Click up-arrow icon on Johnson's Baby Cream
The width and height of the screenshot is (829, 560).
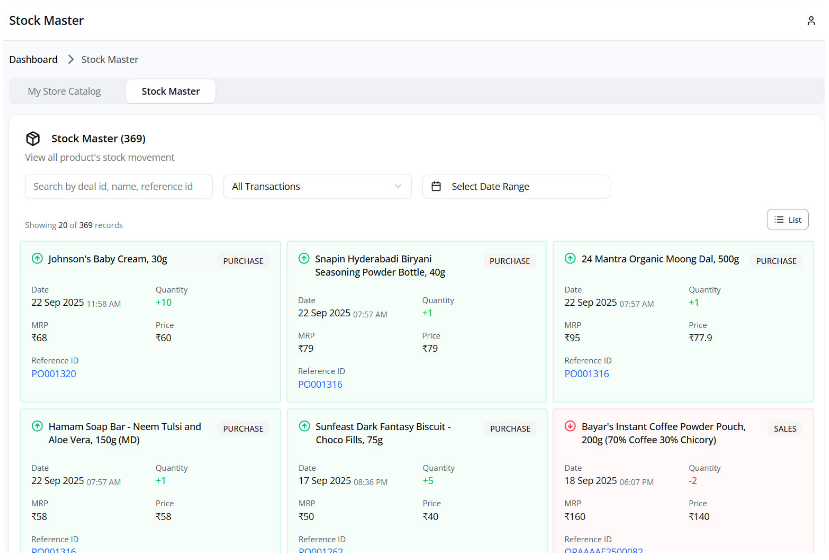point(37,259)
